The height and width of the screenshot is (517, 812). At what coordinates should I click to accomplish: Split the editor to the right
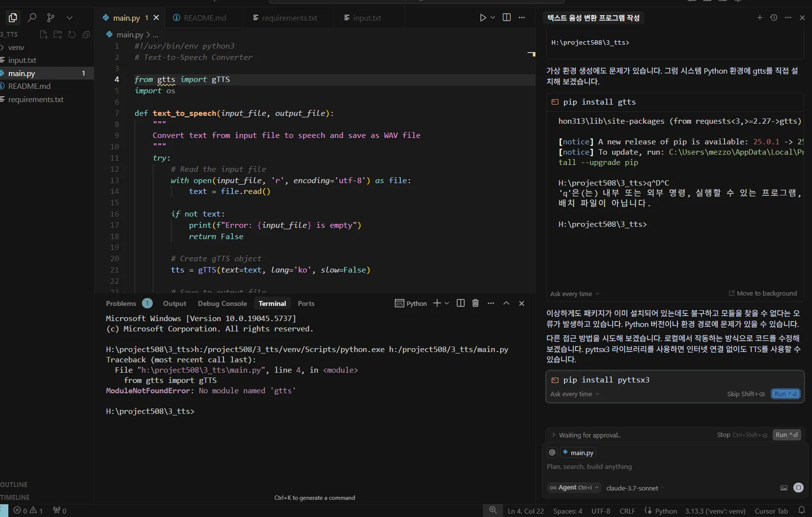click(x=506, y=17)
